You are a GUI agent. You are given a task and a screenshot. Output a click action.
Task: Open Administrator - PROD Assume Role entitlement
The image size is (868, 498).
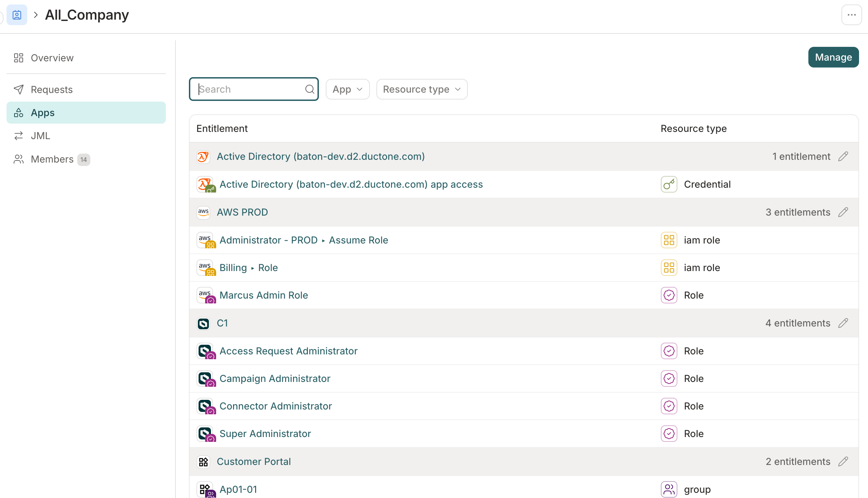pyautogui.click(x=304, y=240)
